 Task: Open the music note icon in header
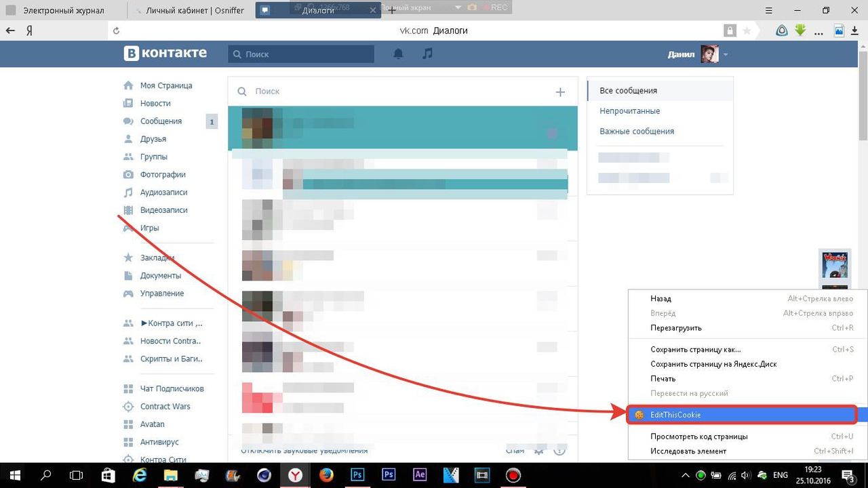[427, 54]
